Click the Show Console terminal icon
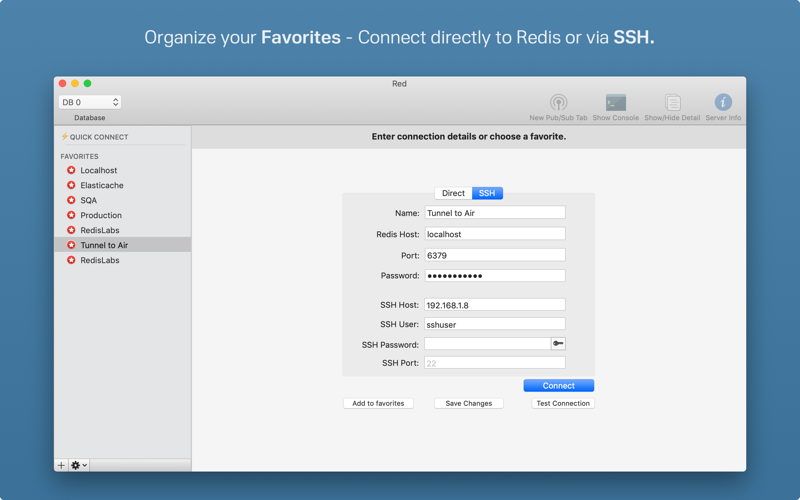800x500 pixels. pos(615,103)
